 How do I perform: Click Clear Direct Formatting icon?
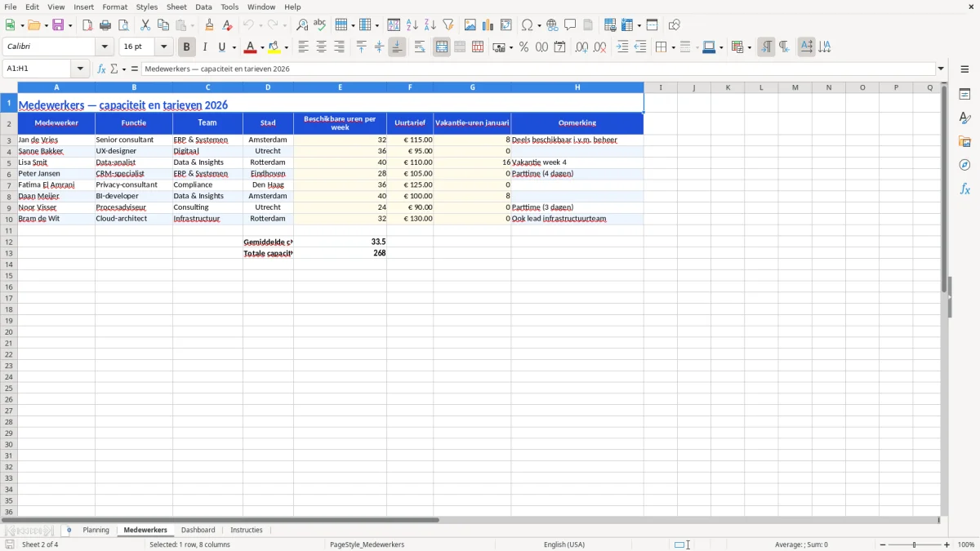[x=227, y=25]
